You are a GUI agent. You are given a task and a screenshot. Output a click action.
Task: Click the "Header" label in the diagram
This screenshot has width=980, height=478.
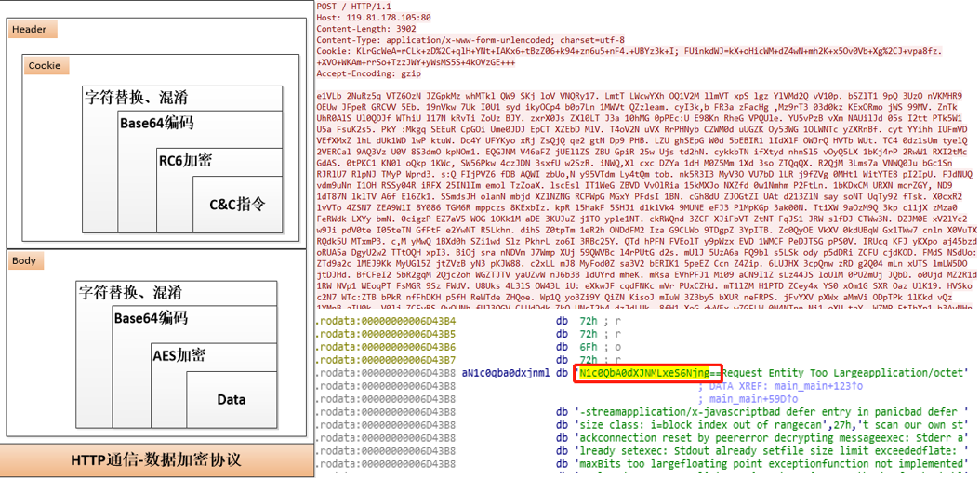click(33, 30)
